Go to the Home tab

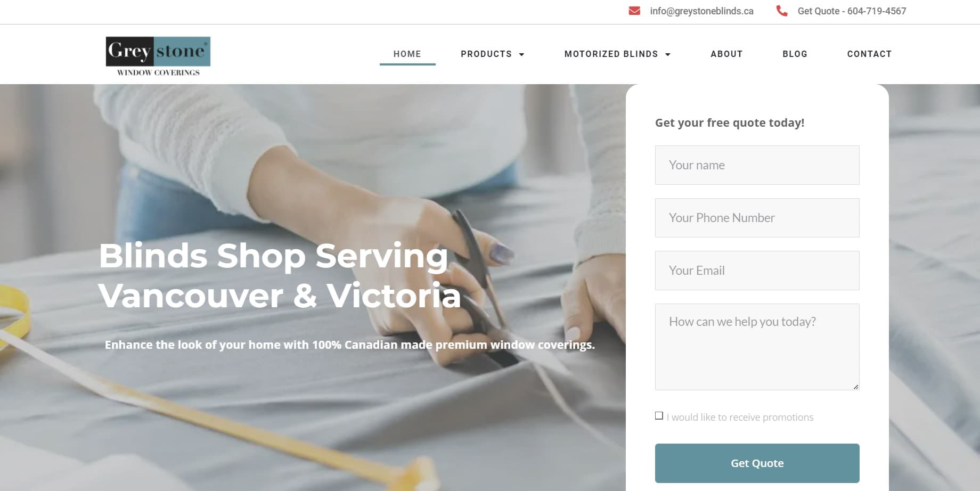click(407, 54)
